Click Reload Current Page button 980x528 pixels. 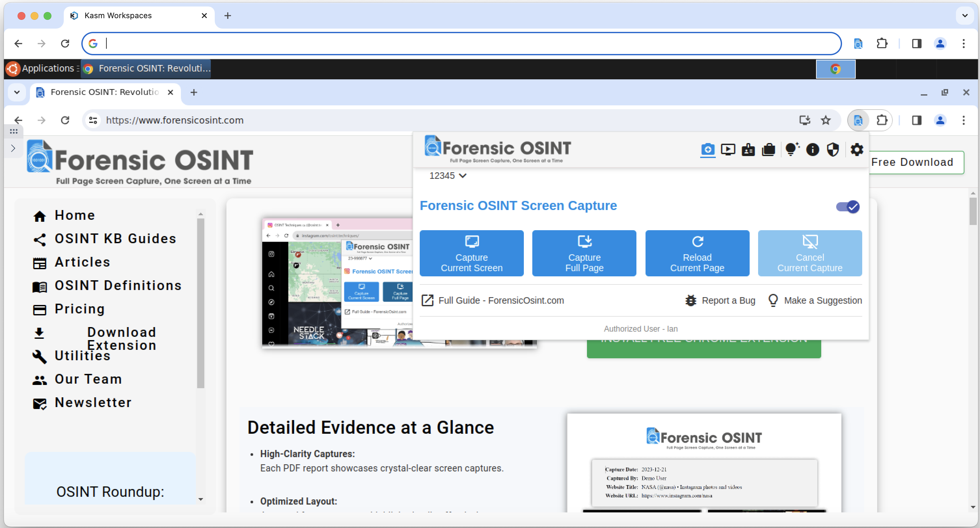pyautogui.click(x=697, y=253)
